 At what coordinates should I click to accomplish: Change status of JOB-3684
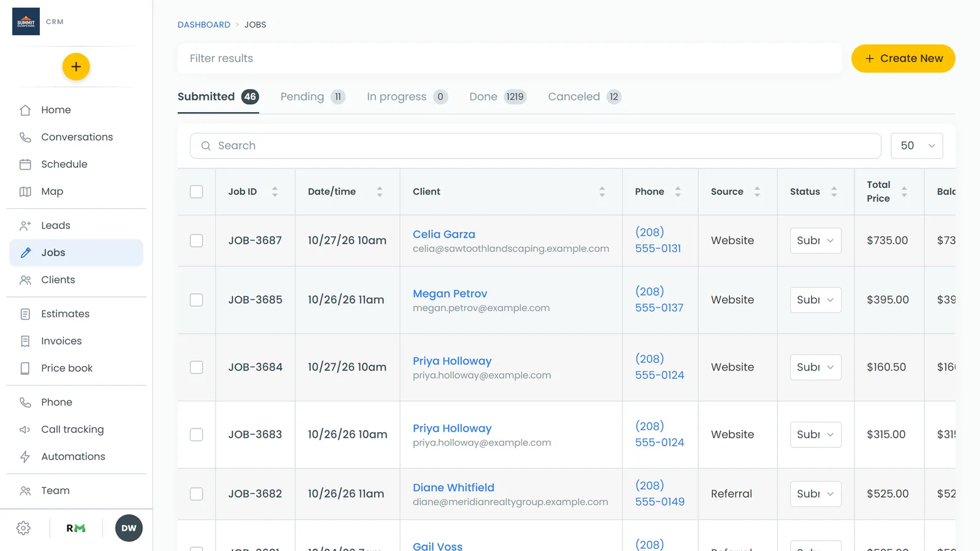[x=815, y=367]
